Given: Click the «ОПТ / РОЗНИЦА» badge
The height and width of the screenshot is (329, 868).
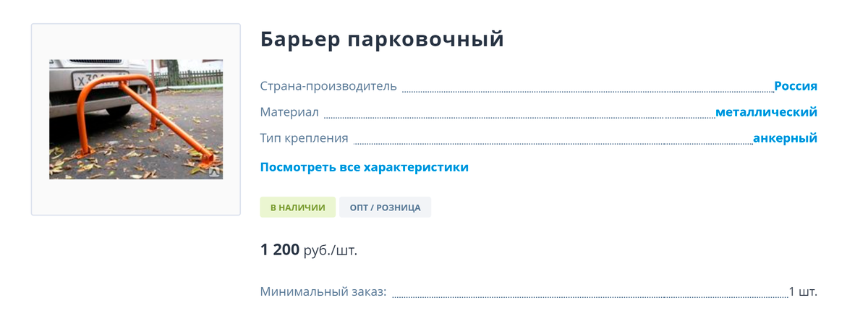Looking at the screenshot, I should [385, 208].
